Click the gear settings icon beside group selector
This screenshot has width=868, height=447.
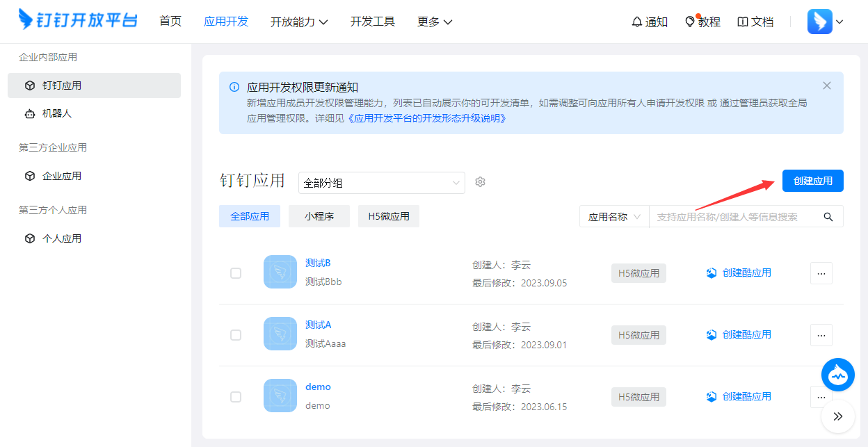pyautogui.click(x=480, y=182)
